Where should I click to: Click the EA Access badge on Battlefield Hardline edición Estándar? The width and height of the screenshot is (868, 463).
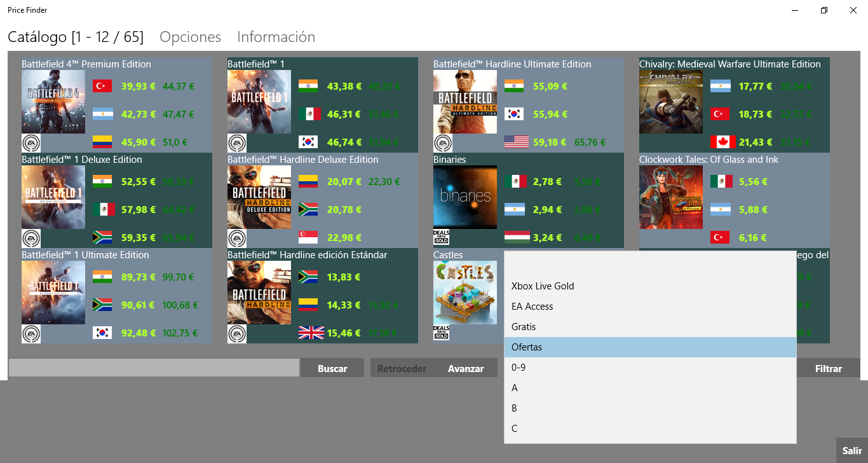pos(237,334)
